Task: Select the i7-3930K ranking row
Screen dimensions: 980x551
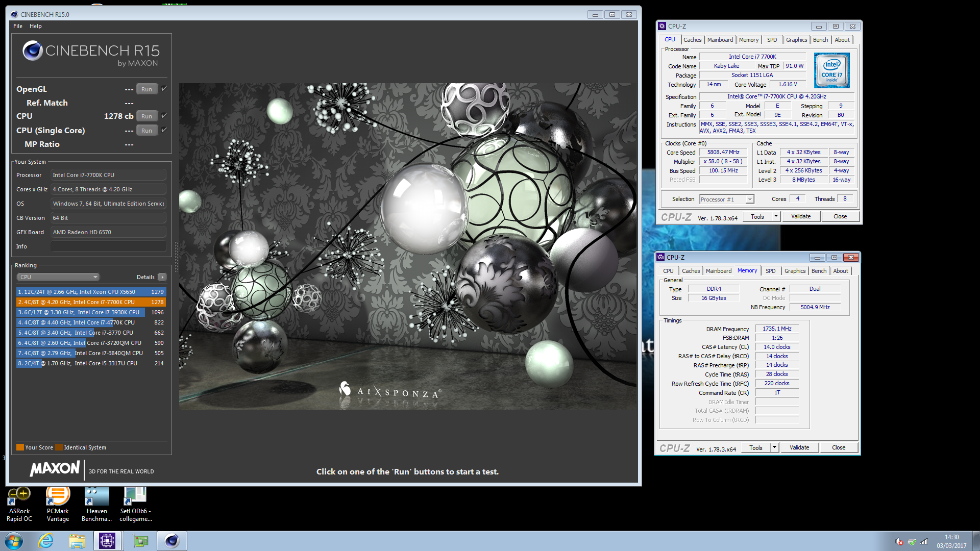Action: pos(91,312)
